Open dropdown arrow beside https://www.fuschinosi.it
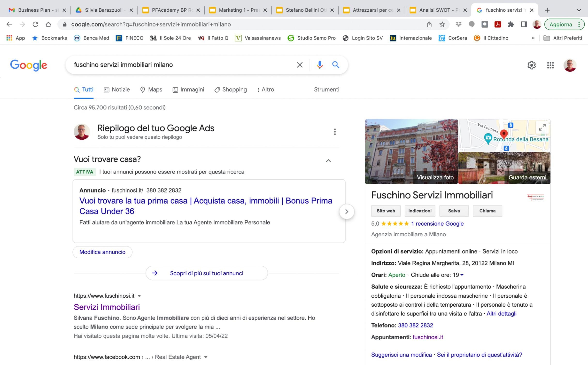 139,296
